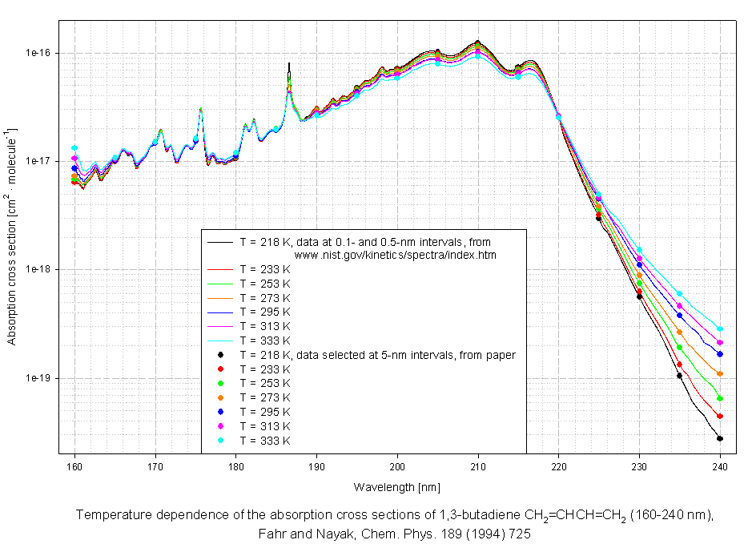Select the red dot marker for 233 K in legend
756x544 pixels.
tap(219, 369)
